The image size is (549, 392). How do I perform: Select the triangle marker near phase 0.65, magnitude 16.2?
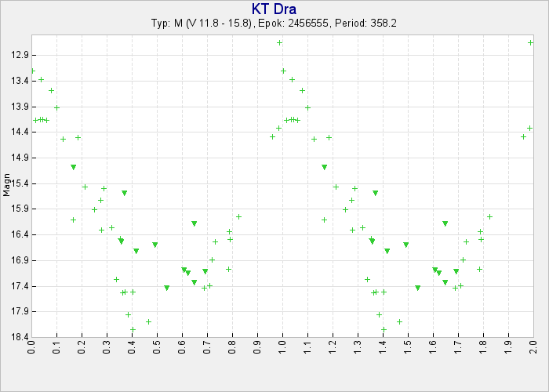pos(195,223)
